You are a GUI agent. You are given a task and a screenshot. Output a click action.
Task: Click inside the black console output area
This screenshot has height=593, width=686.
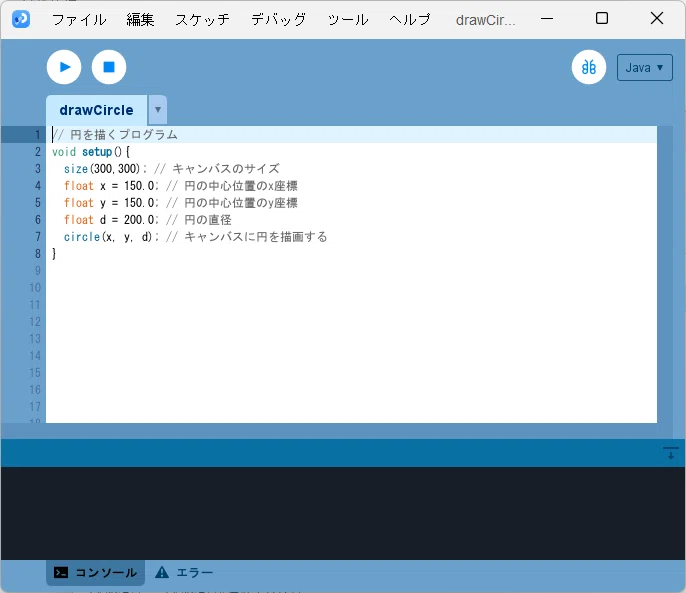point(343,513)
